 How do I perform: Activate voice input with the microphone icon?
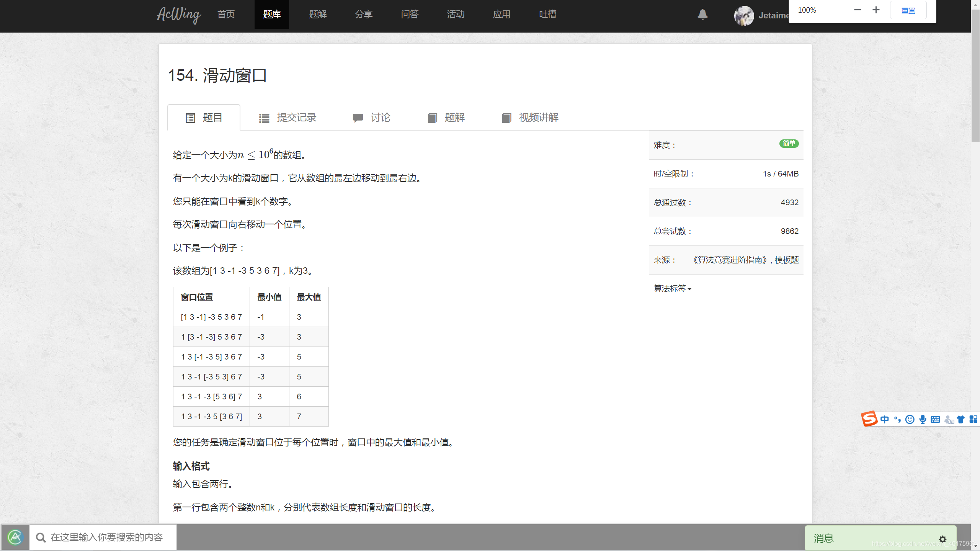tap(923, 419)
